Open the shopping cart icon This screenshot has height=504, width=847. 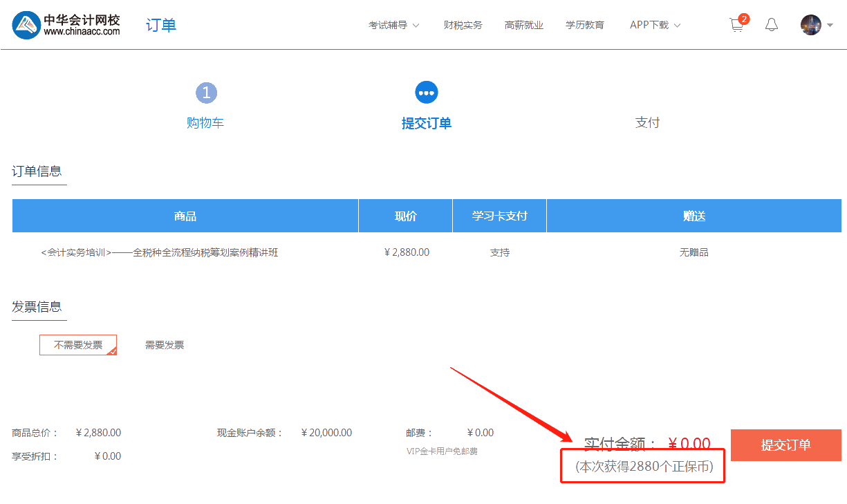pyautogui.click(x=737, y=26)
